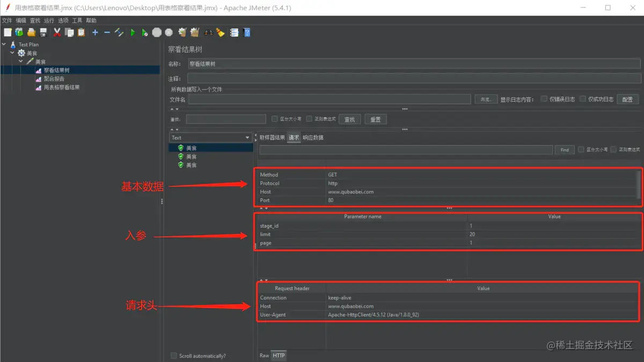Image resolution: width=644 pixels, height=362 pixels.
Task: Click the Clear All results icon
Action: point(195,32)
